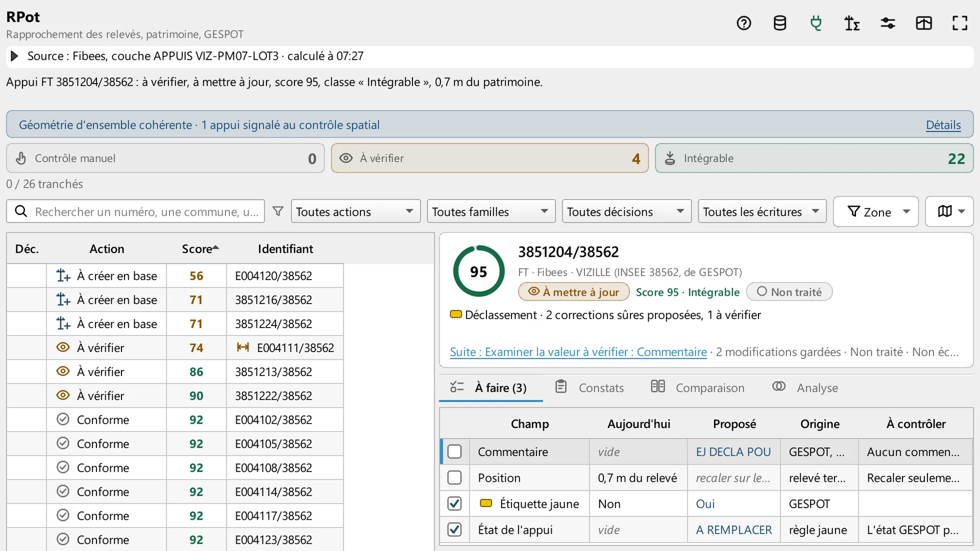Click the yellow label icon beside Déclassement
980x551 pixels.
tap(456, 314)
